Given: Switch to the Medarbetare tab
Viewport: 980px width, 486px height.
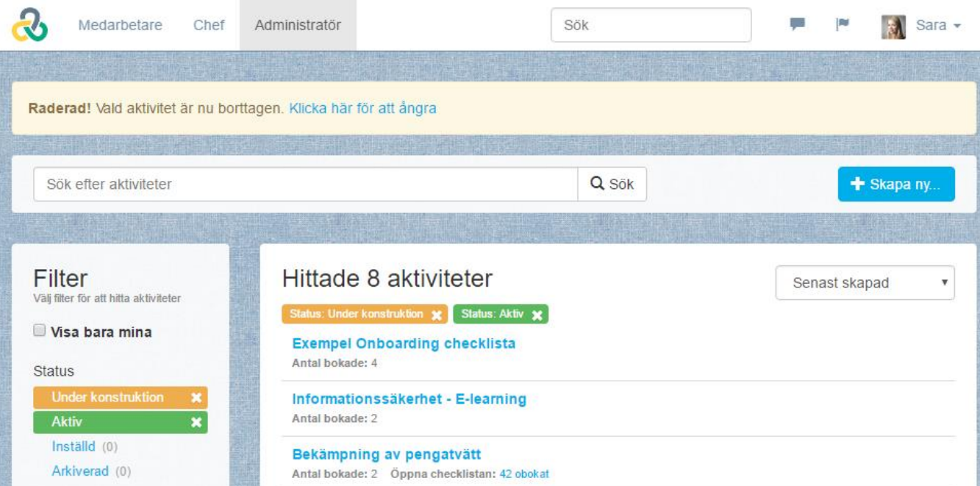Looking at the screenshot, I should click(x=120, y=25).
